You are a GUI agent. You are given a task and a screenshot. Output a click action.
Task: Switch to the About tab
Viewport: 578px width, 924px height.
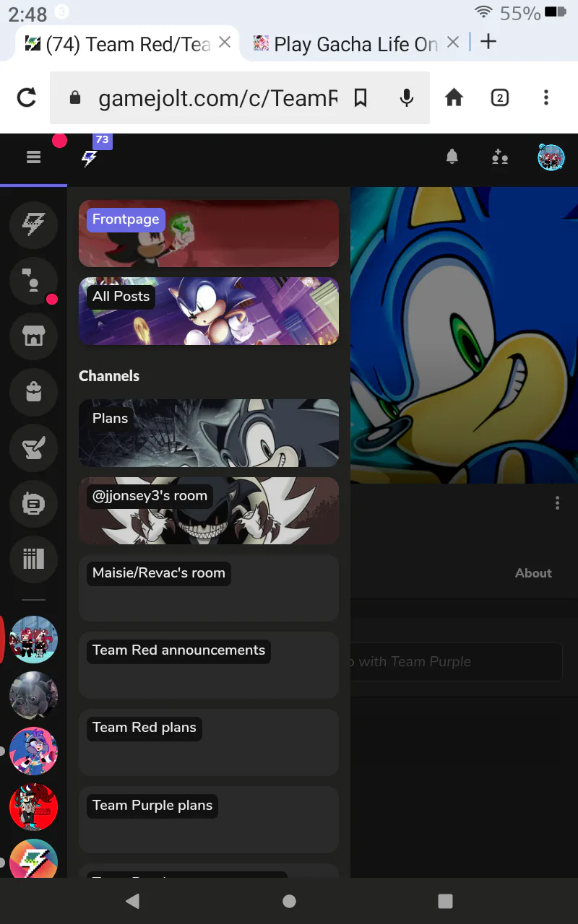tap(533, 573)
